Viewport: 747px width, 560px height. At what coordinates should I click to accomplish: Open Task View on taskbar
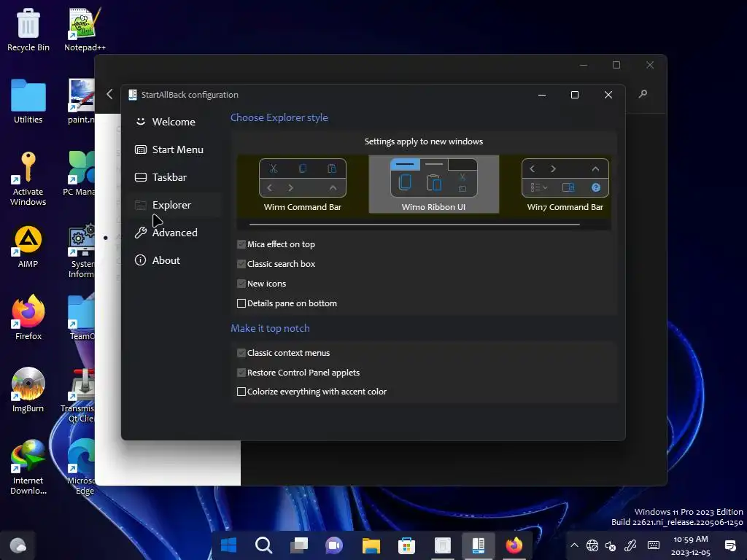coord(299,545)
